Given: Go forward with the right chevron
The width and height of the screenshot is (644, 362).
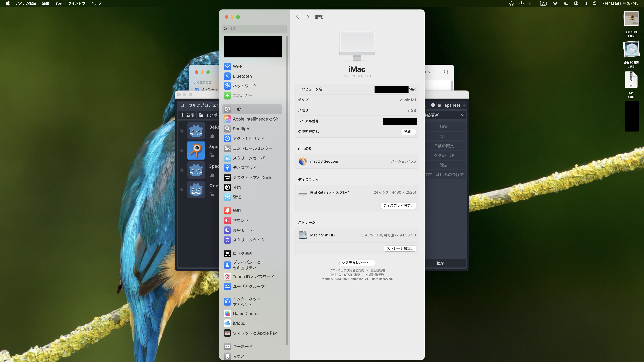Looking at the screenshot, I should tap(308, 17).
